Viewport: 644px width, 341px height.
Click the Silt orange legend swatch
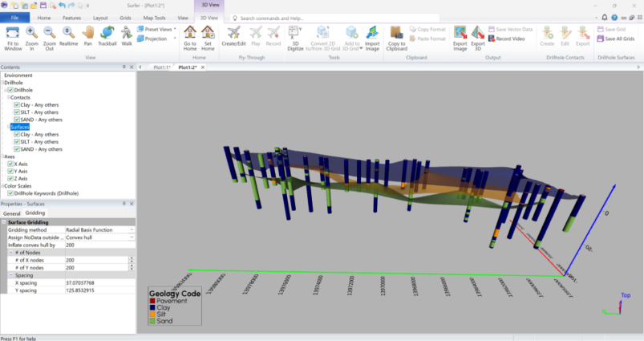(x=152, y=315)
